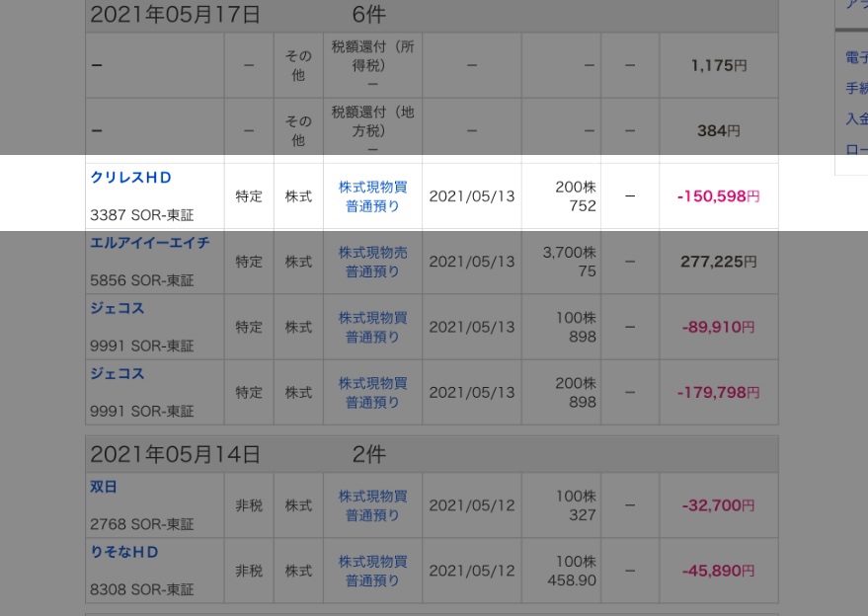This screenshot has height=616, width=868.
Task: Select the 6件 count in May 17 header
Action: (x=368, y=15)
